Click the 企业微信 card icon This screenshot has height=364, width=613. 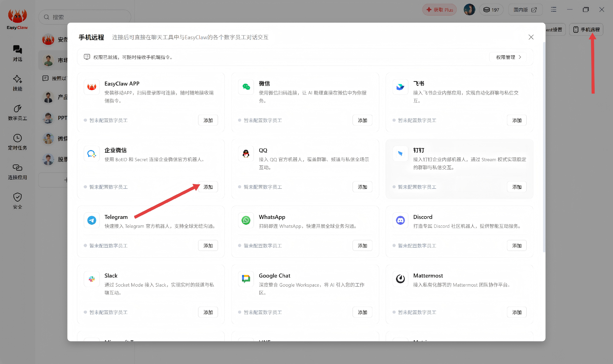click(x=92, y=153)
